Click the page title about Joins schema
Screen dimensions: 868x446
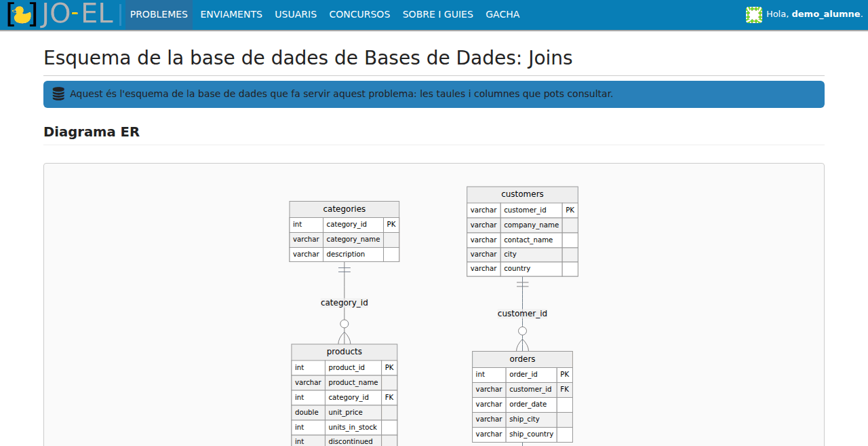308,58
